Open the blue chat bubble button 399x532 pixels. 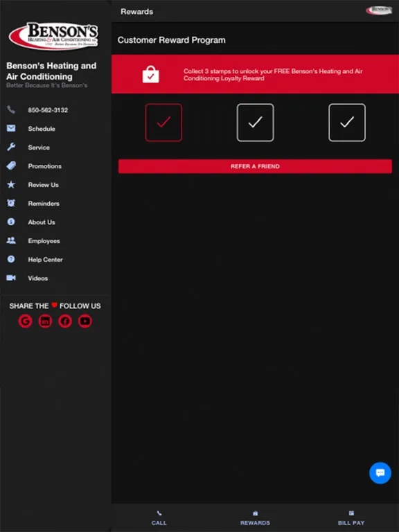point(380,473)
